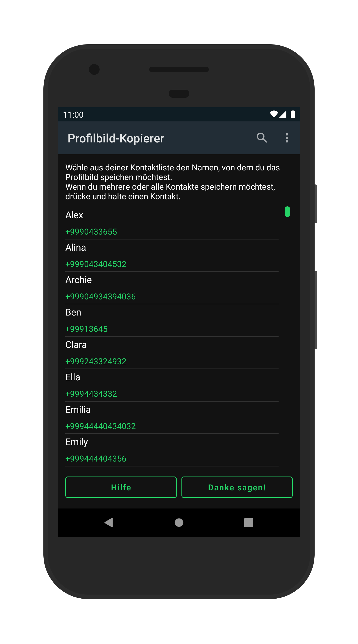
Task: Grab the green fast-scroll thumb
Action: (287, 212)
